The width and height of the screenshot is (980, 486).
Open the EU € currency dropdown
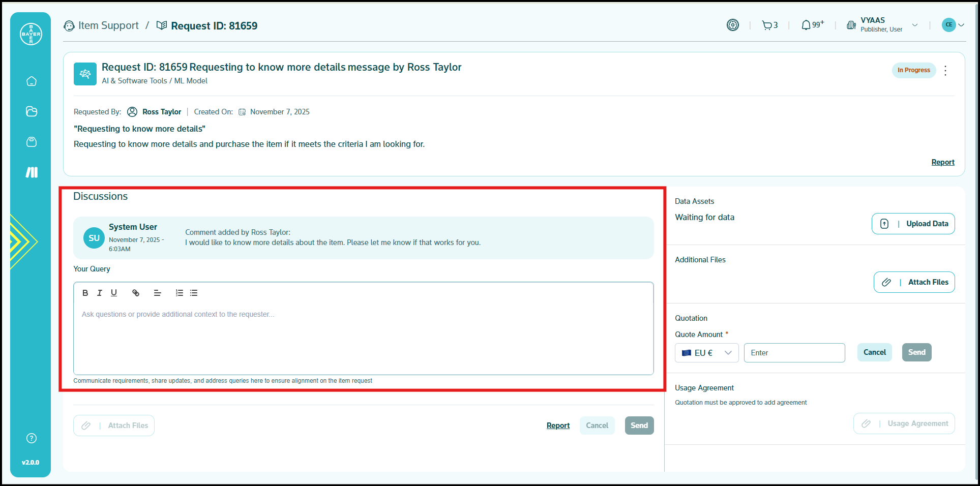click(x=706, y=353)
